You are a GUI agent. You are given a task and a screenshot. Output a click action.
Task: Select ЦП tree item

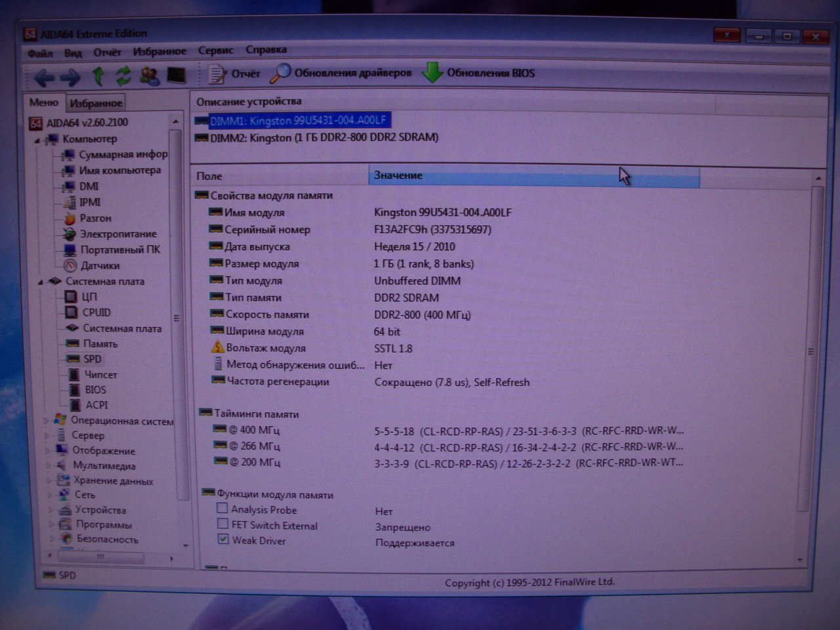click(x=81, y=297)
